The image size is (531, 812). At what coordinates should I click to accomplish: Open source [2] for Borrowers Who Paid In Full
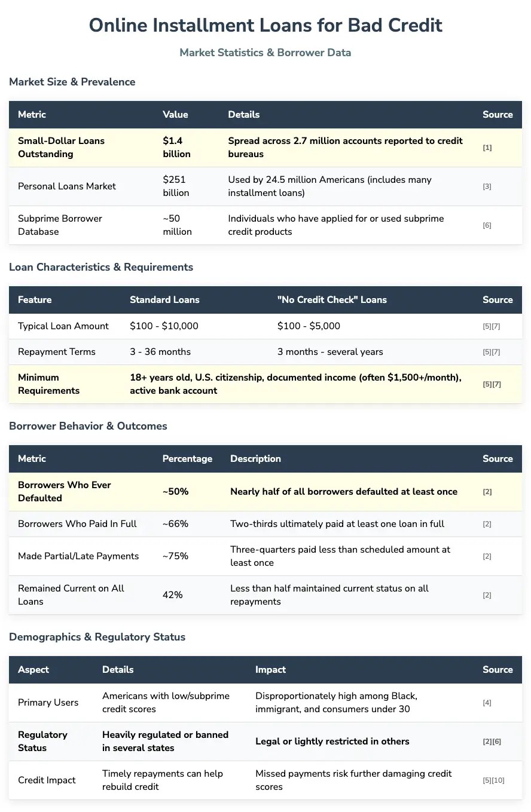pyautogui.click(x=487, y=524)
